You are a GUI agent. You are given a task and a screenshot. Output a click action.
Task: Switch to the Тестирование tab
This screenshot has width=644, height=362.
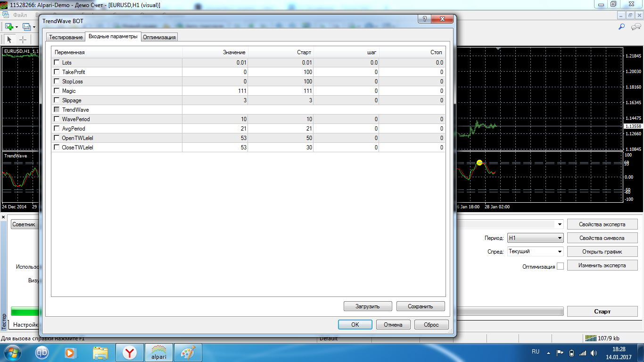pos(66,37)
